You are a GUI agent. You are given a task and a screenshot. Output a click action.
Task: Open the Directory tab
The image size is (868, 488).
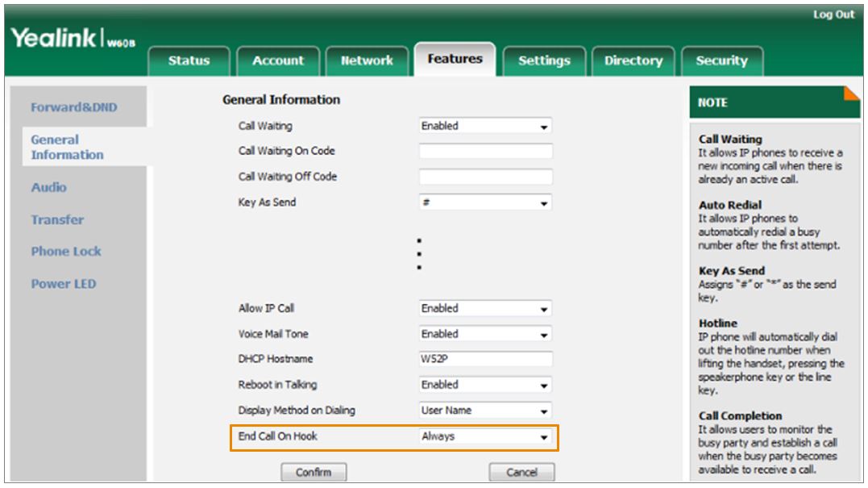633,60
